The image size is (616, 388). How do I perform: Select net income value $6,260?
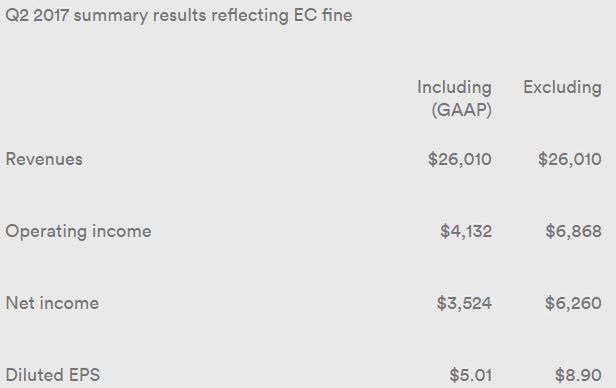coord(573,303)
